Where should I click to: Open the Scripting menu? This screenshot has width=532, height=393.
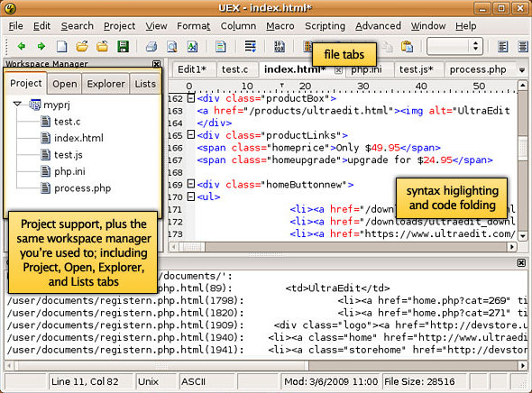click(325, 26)
